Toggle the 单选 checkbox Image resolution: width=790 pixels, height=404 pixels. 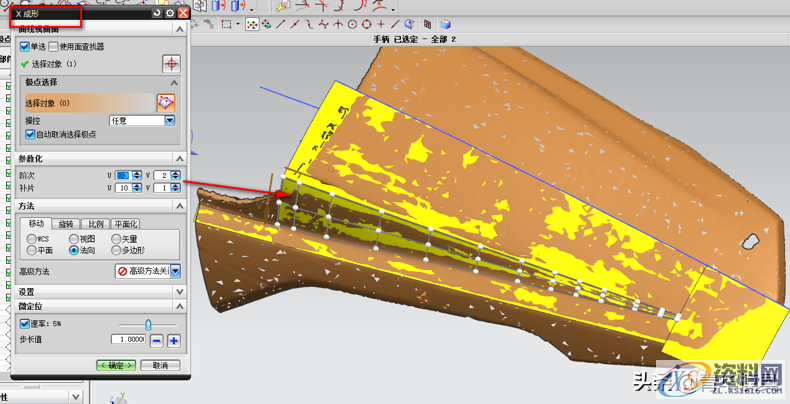pyautogui.click(x=25, y=47)
